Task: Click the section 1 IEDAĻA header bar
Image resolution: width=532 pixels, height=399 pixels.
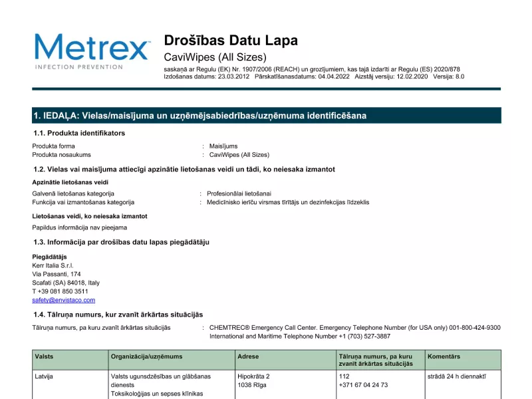Action: [x=266, y=116]
